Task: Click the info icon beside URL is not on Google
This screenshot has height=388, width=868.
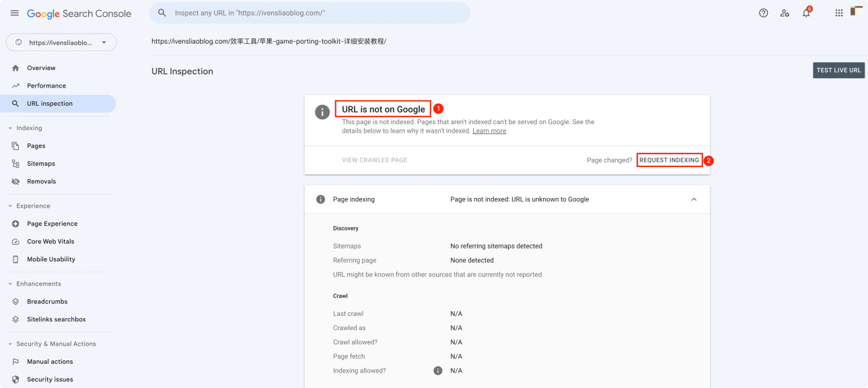Action: coord(322,111)
